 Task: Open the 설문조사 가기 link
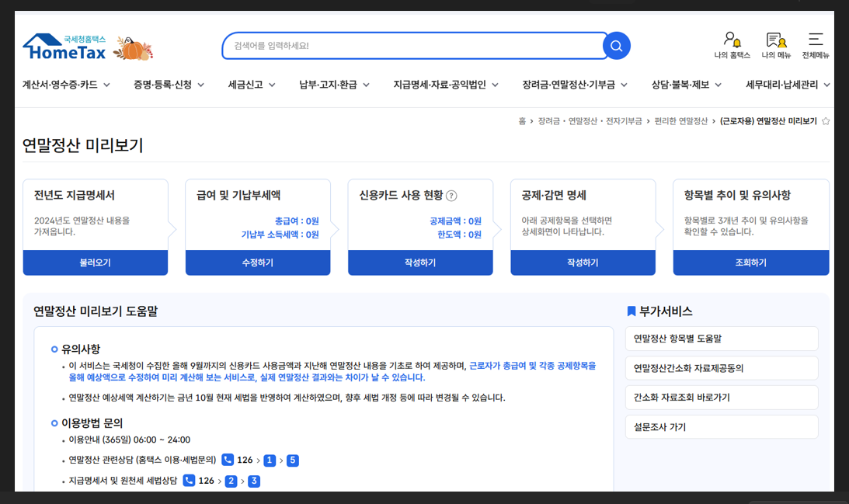721,426
